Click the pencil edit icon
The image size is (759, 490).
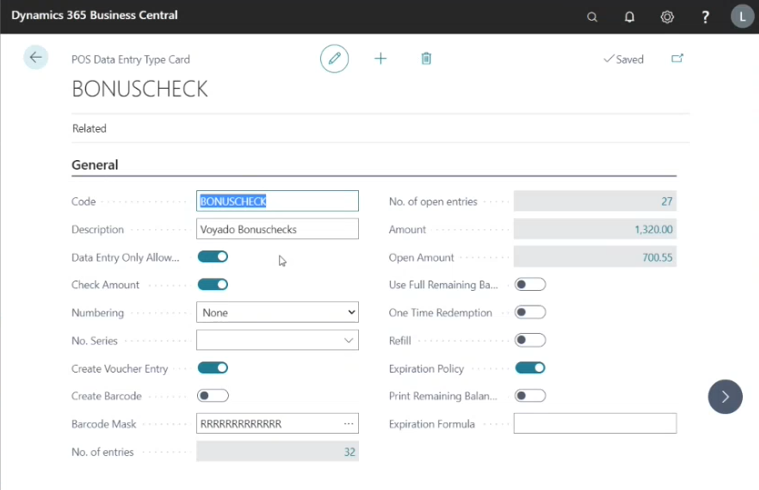point(334,59)
